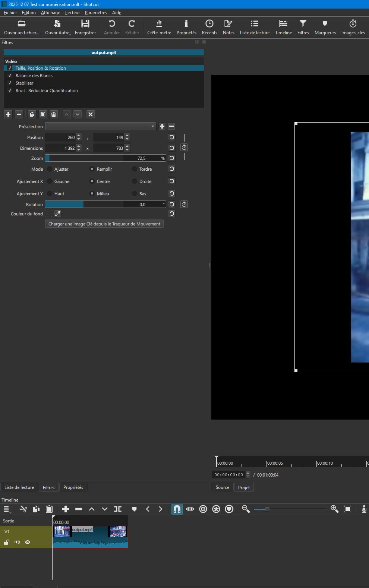This screenshot has height=588, width=369.
Task: Enable keyframes for the Rotation parameter
Action: [x=184, y=204]
